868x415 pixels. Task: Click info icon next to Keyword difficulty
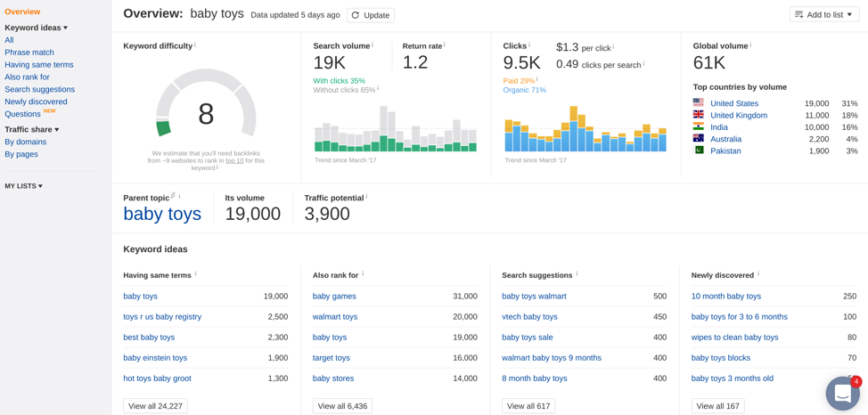pos(195,45)
